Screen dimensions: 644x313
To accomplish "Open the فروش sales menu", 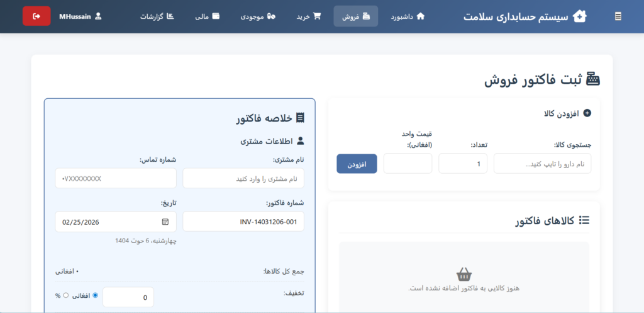I will tap(356, 16).
